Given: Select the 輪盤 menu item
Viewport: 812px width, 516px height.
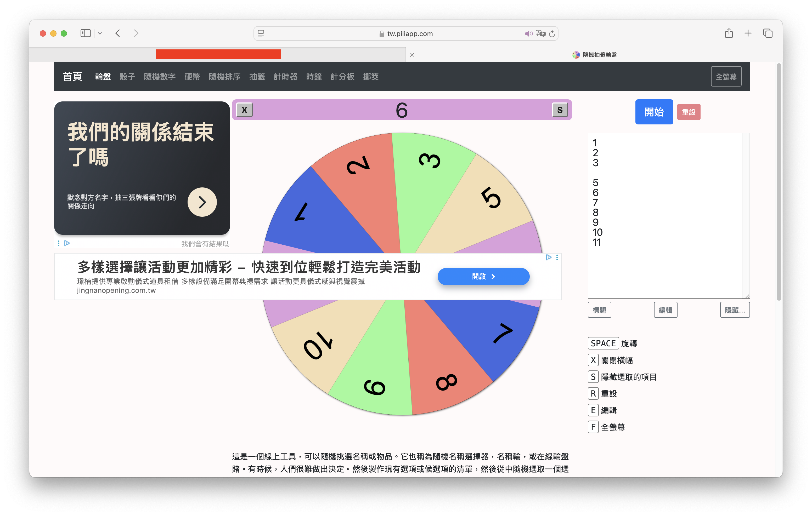Looking at the screenshot, I should coord(103,77).
